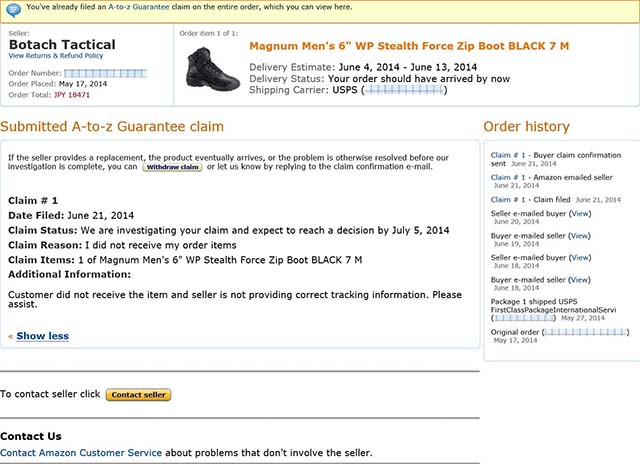Click the black boot product thumbnail
The width and height of the screenshot is (640, 464).
[x=212, y=69]
